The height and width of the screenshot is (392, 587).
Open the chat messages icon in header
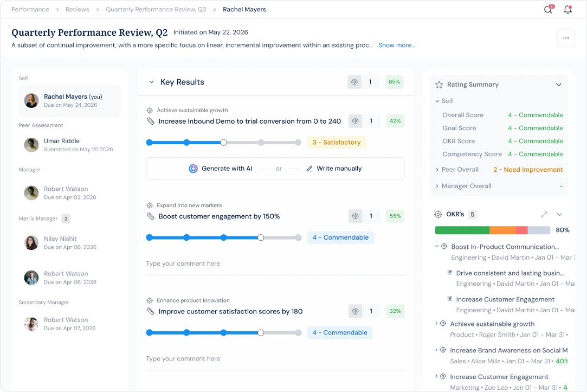tap(549, 9)
